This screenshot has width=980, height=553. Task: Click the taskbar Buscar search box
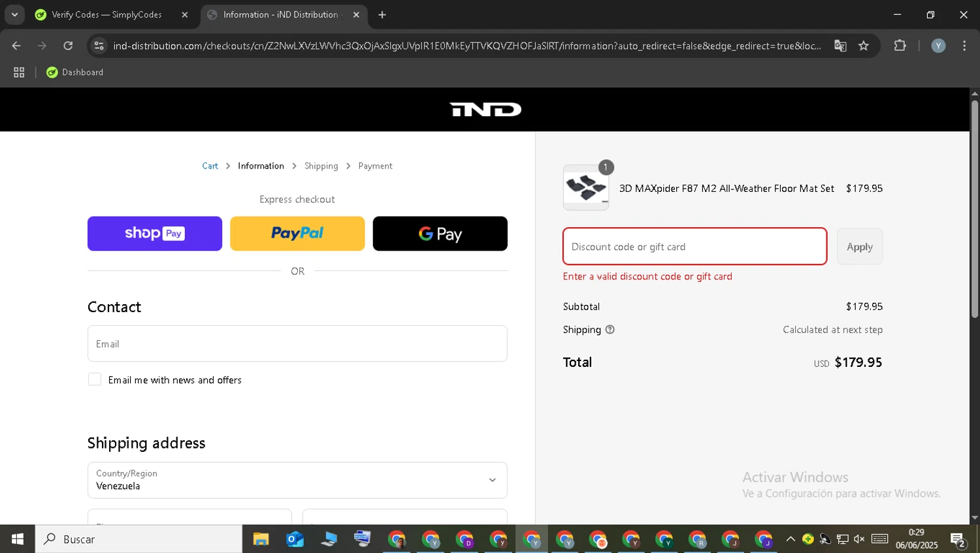139,539
